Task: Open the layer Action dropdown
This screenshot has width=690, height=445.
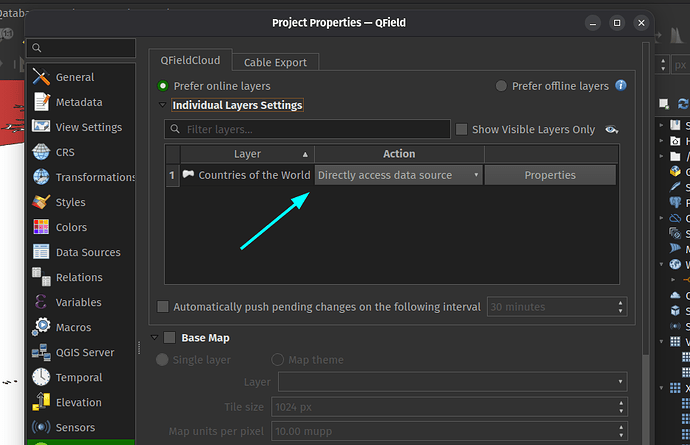Action: [399, 175]
